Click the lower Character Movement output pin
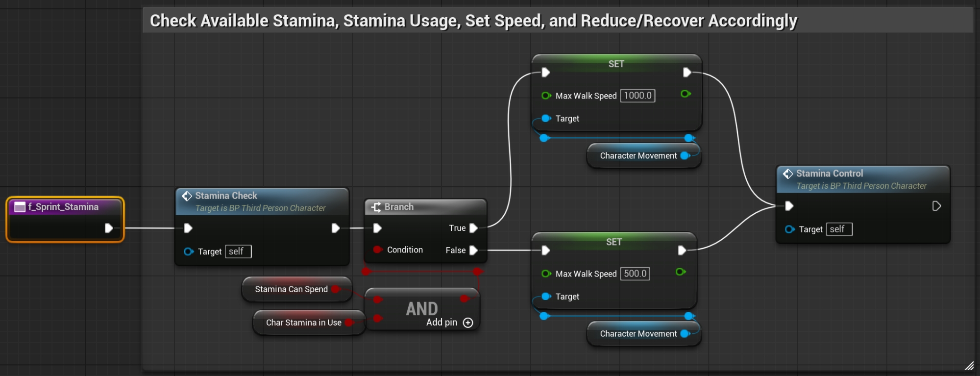This screenshot has height=376, width=980. (685, 334)
